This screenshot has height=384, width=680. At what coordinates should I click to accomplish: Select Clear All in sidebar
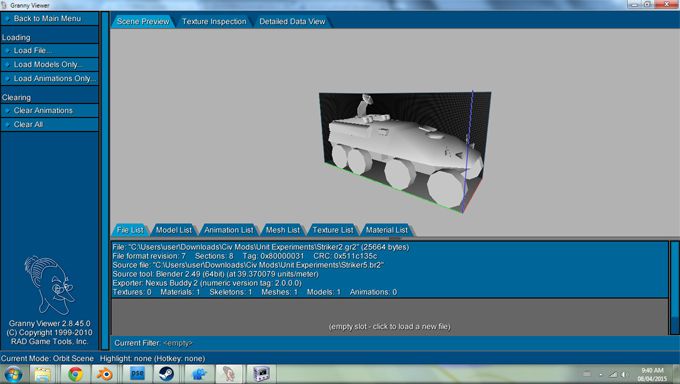click(50, 125)
